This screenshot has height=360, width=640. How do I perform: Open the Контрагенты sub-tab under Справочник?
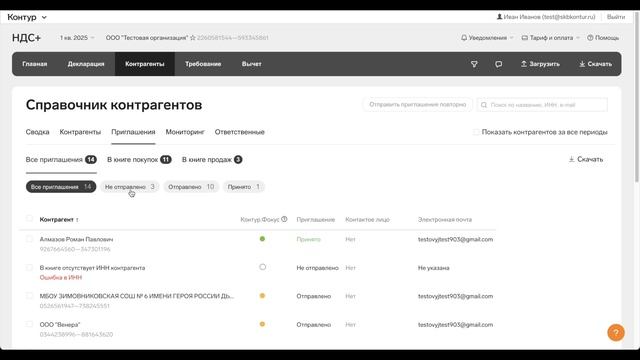(80, 132)
